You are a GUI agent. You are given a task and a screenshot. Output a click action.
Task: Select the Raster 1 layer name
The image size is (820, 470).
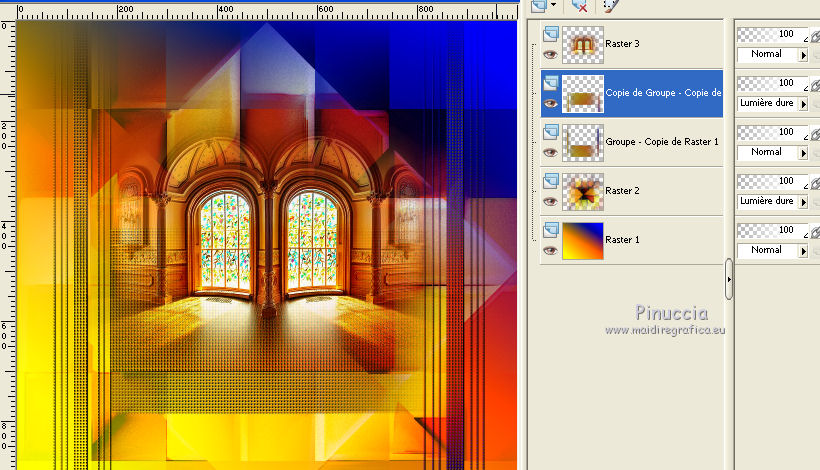tap(622, 240)
